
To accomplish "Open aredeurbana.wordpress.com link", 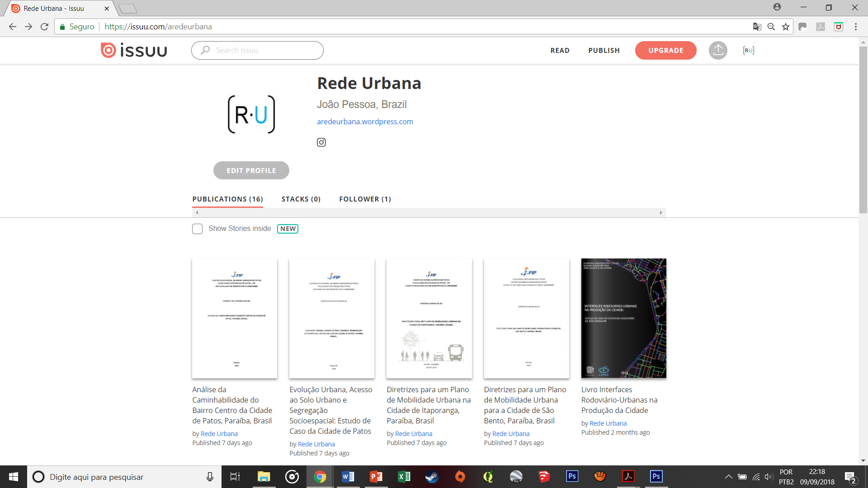I will (365, 122).
